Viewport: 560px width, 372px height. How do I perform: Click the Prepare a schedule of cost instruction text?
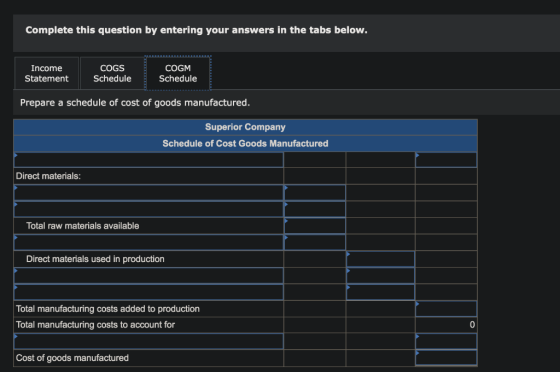pyautogui.click(x=135, y=103)
